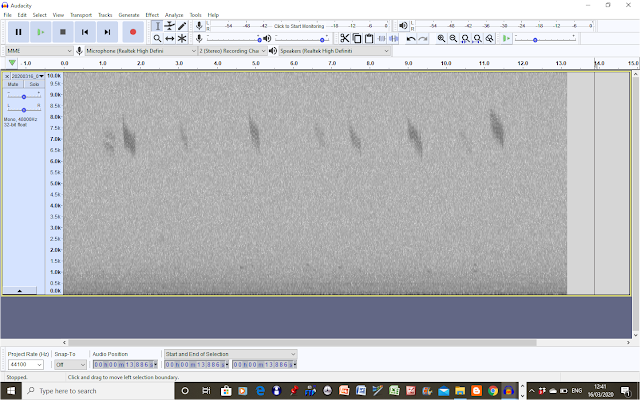Select the Multi-tool asterisk icon
The width and height of the screenshot is (640, 400).
pyautogui.click(x=182, y=38)
